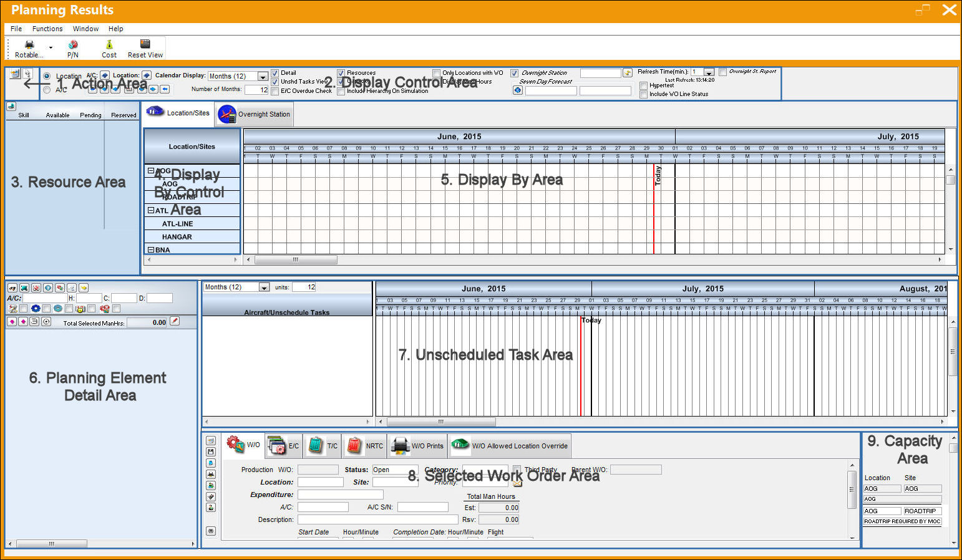The width and height of the screenshot is (962, 560).
Task: Open Months dropdown in unscheduled task area
Action: coord(264,287)
